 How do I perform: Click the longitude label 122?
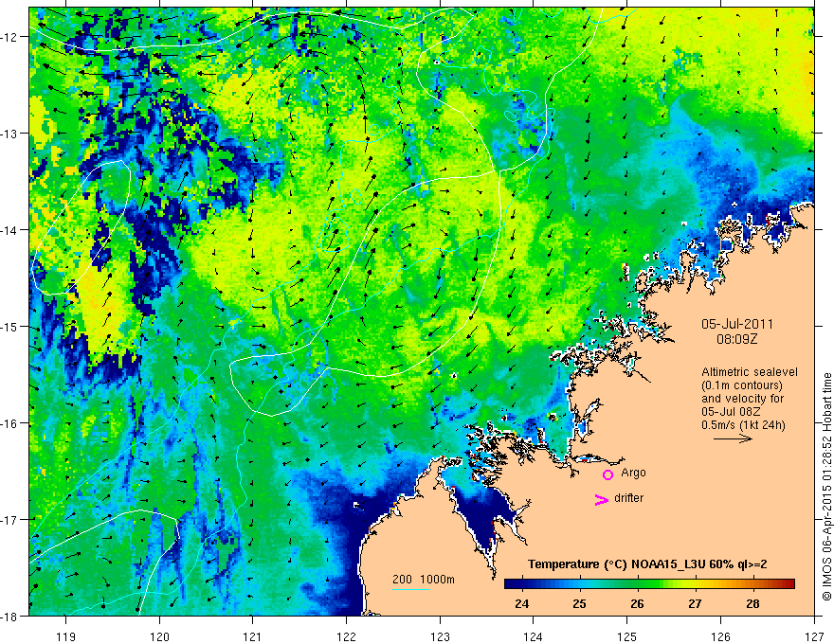346,636
